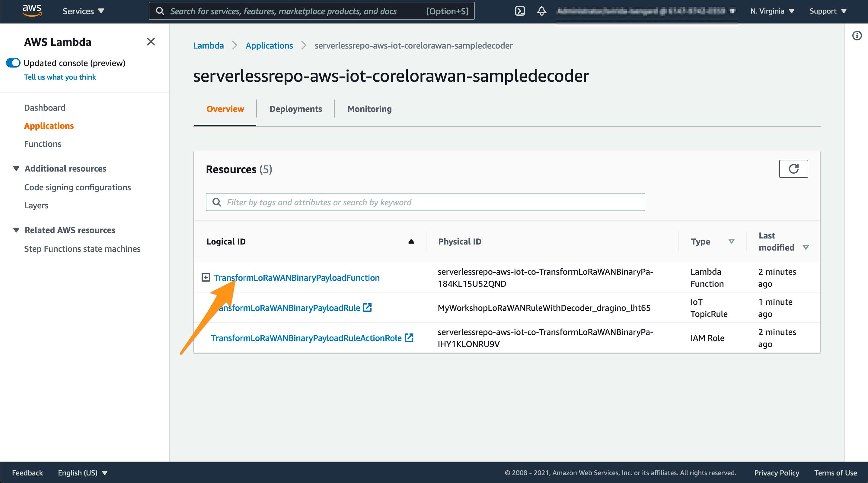The image size is (868, 483).
Task: Open TransformLoRaWANBinaryPayloadRule external link icon
Action: (367, 308)
